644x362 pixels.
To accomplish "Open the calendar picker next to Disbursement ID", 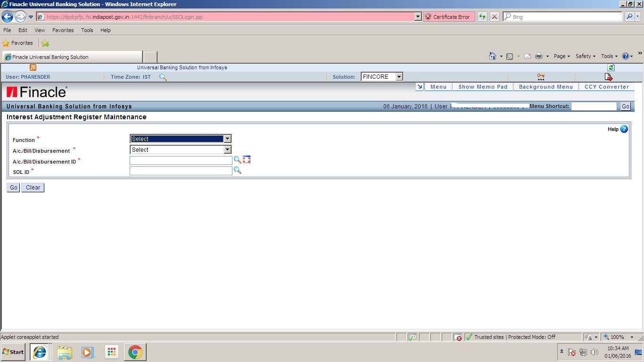I will pyautogui.click(x=247, y=159).
